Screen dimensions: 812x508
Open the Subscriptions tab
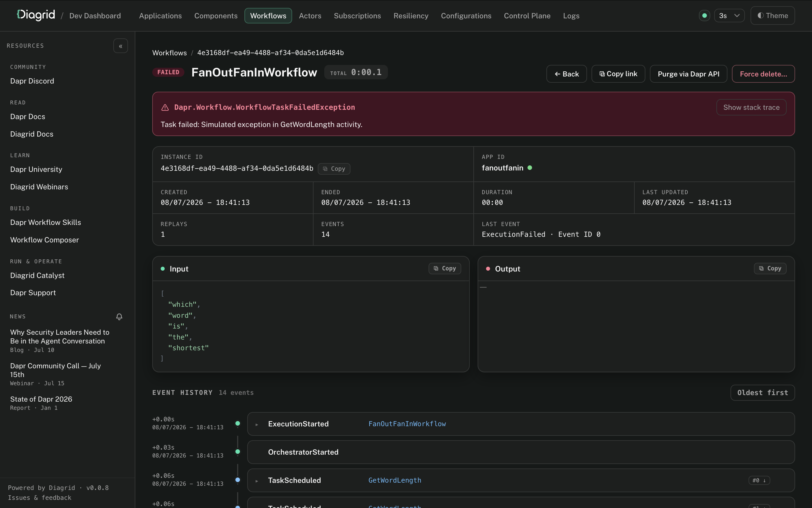[357, 16]
